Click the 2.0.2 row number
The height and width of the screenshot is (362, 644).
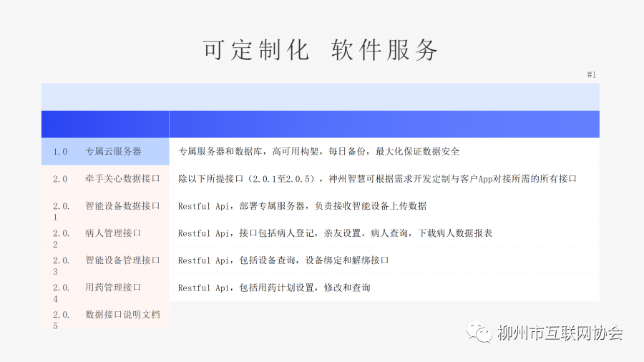tap(61, 238)
